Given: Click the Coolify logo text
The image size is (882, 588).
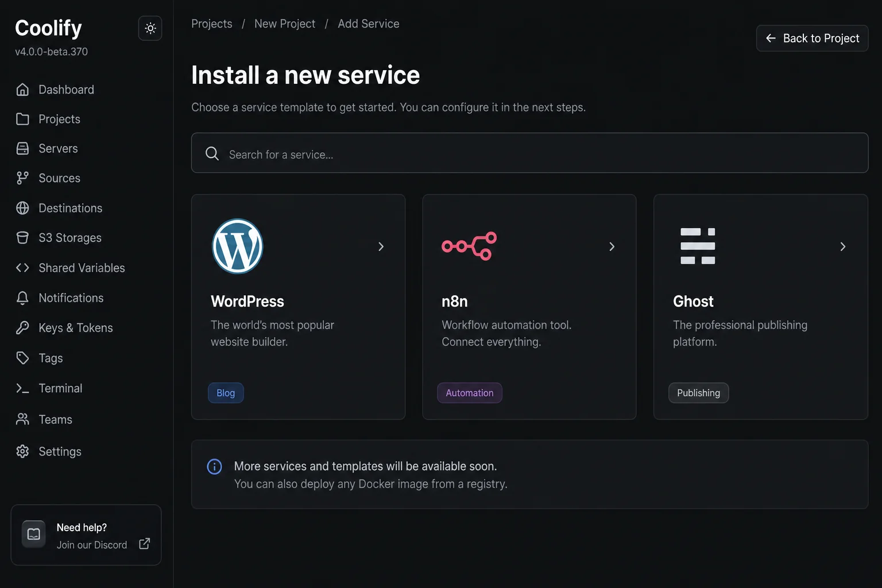Looking at the screenshot, I should pyautogui.click(x=48, y=28).
